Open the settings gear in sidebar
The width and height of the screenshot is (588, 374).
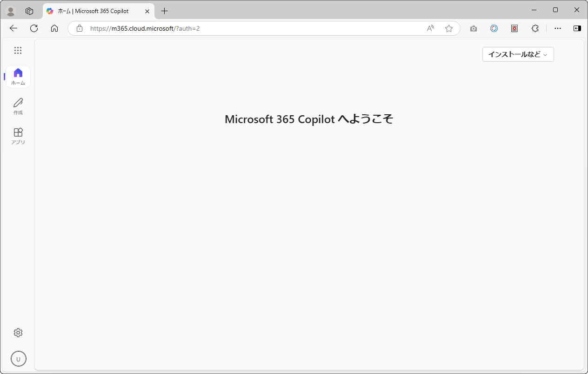click(x=18, y=333)
